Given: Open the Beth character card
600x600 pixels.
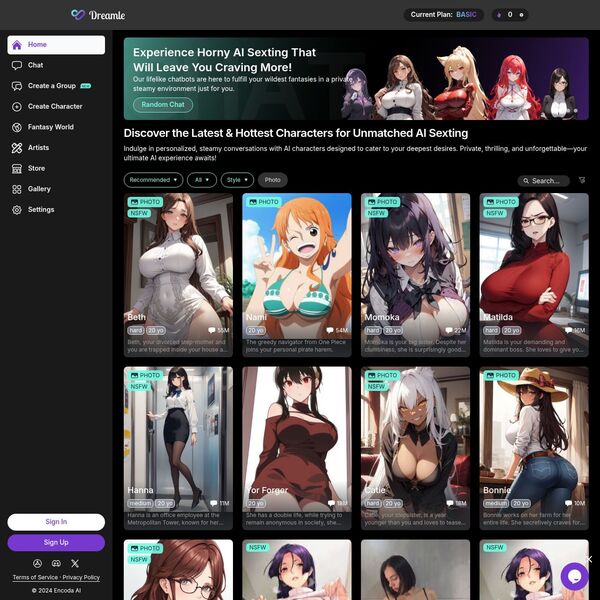Looking at the screenshot, I should coord(178,275).
